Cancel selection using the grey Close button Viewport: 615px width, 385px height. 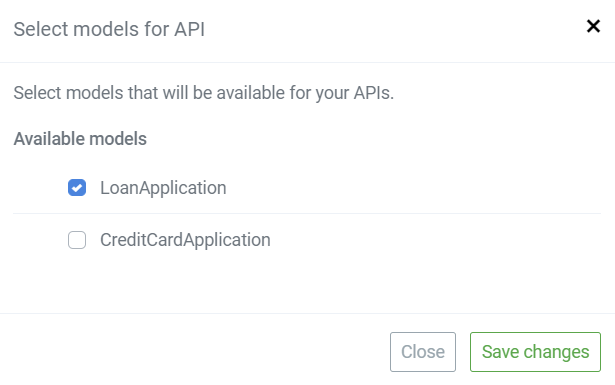(x=423, y=352)
